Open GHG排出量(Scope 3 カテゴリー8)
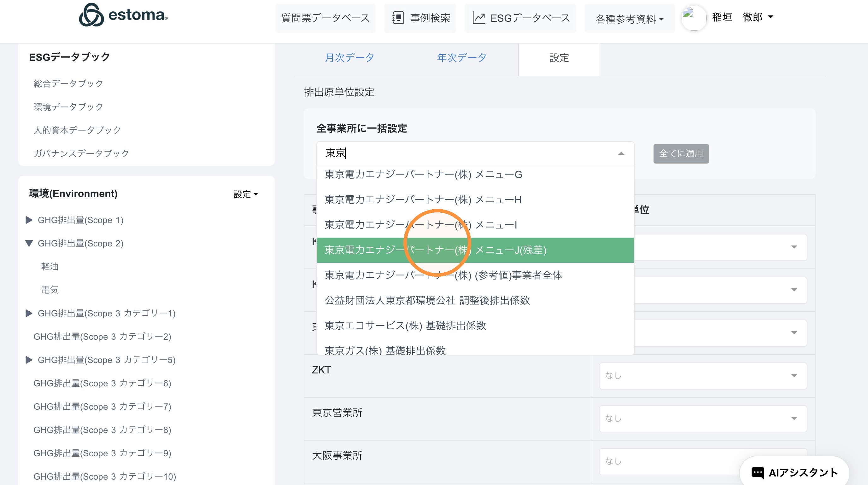This screenshot has height=485, width=868. click(103, 430)
